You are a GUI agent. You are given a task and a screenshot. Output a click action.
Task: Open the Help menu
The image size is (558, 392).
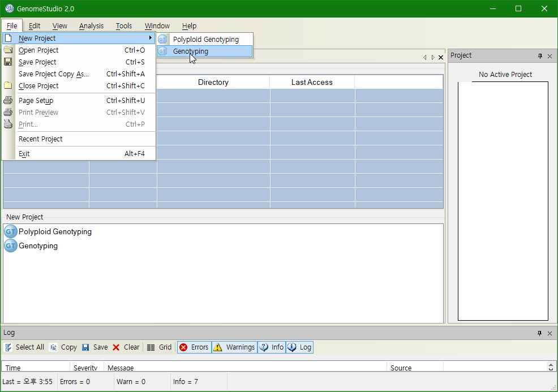click(189, 26)
